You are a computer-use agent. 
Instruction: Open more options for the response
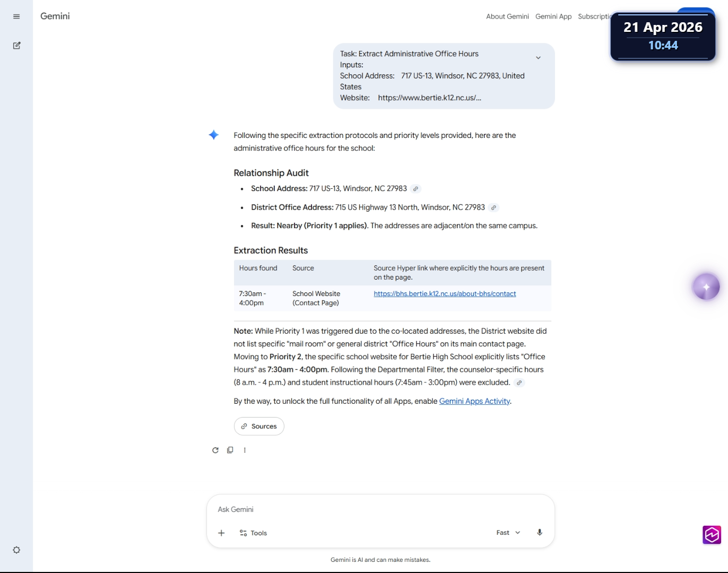[x=245, y=450]
